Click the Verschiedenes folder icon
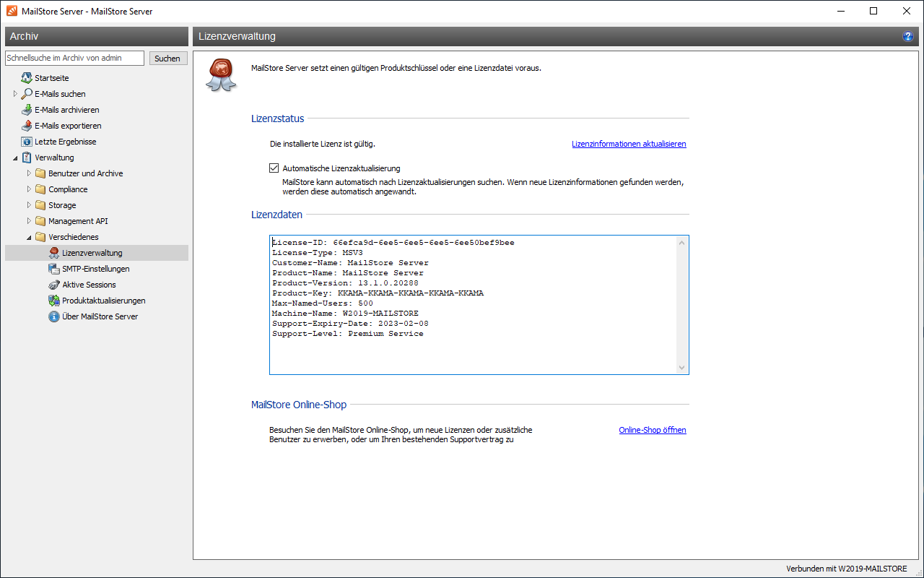 coord(40,237)
